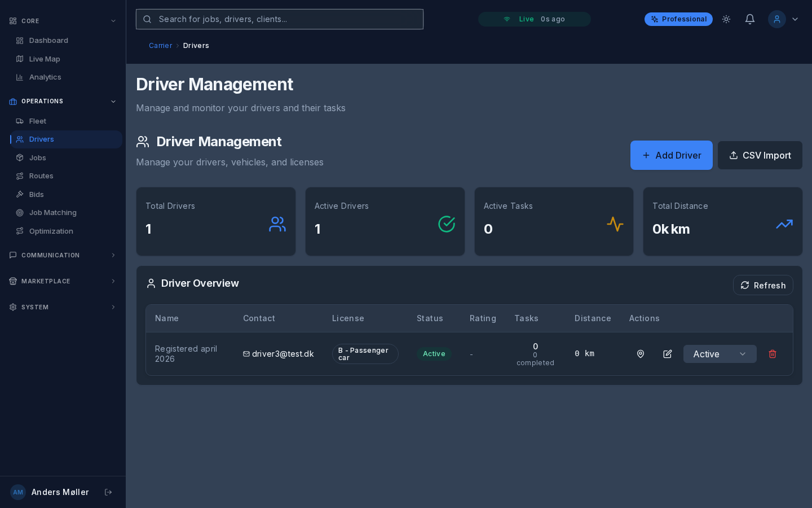Click the logout icon beside Anders Møller
The image size is (812, 508).
pyautogui.click(x=108, y=492)
